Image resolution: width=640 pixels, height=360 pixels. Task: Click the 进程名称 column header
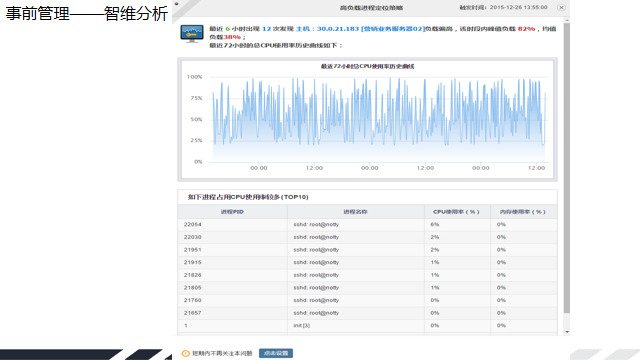(x=356, y=212)
